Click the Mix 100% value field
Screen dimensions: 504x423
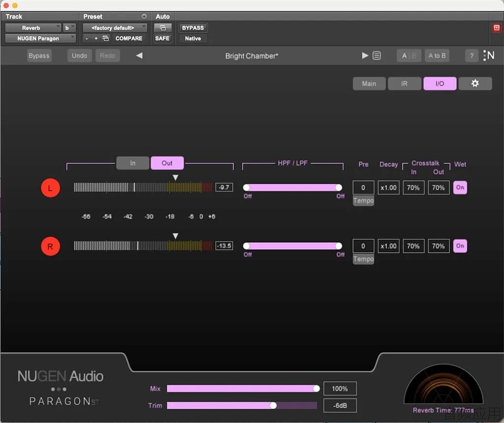coord(340,389)
